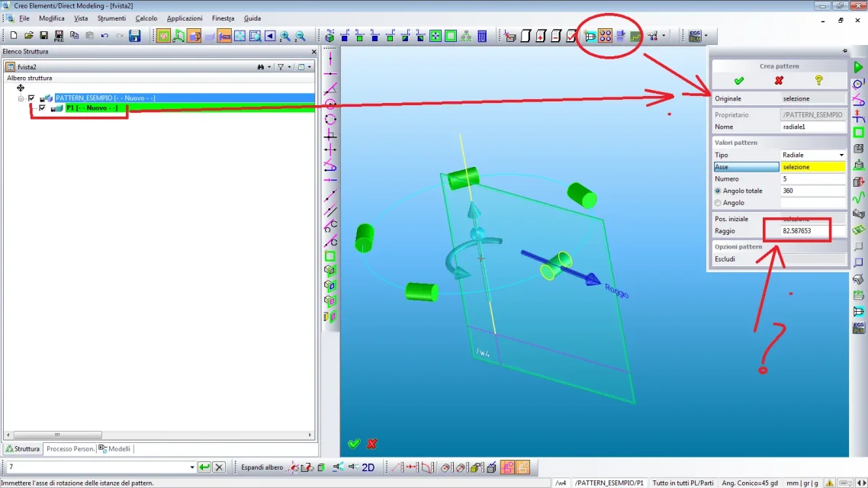Collapse the PATTERN_ESEMPIO tree node
Viewport: 868px width, 488px height.
coord(21,98)
